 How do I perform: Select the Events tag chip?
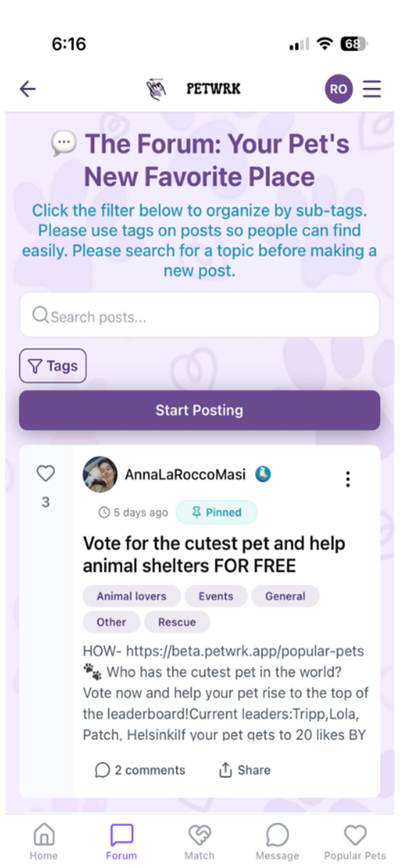click(x=216, y=596)
